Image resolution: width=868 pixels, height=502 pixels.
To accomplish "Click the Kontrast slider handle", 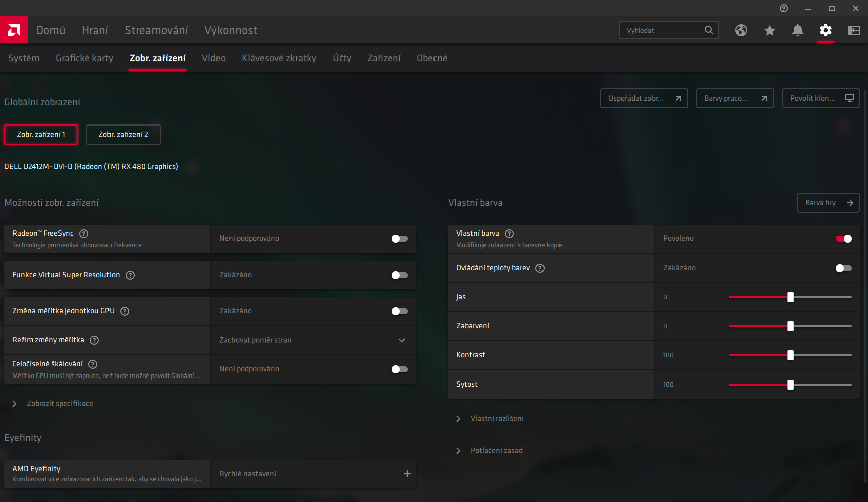I will (x=790, y=355).
